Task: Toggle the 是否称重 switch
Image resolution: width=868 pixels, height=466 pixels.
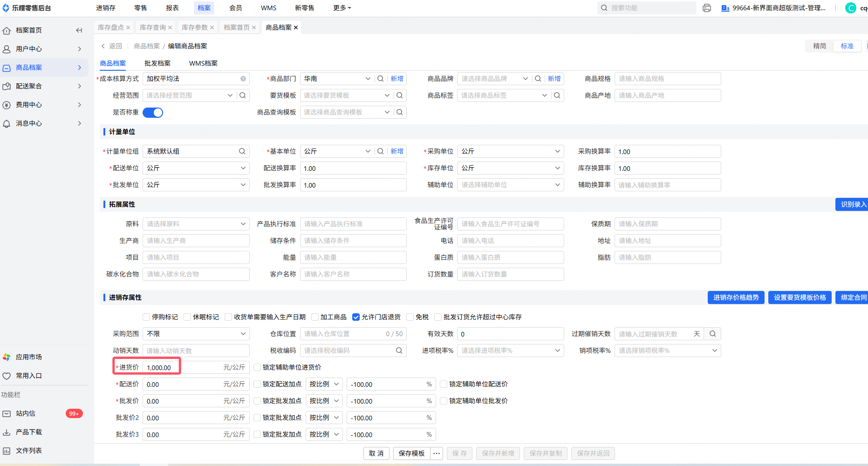Action: [x=153, y=112]
